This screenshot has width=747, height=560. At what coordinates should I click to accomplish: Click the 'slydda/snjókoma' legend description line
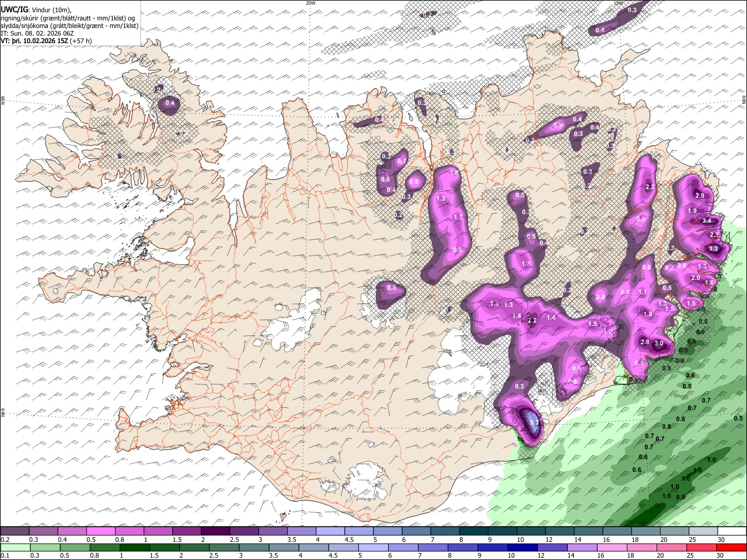coord(69,26)
